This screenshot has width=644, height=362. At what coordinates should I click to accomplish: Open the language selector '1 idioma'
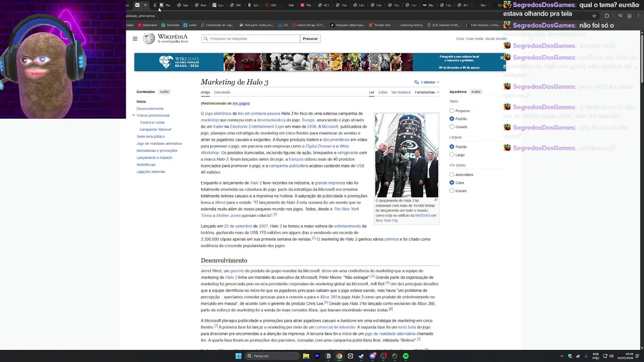(427, 82)
